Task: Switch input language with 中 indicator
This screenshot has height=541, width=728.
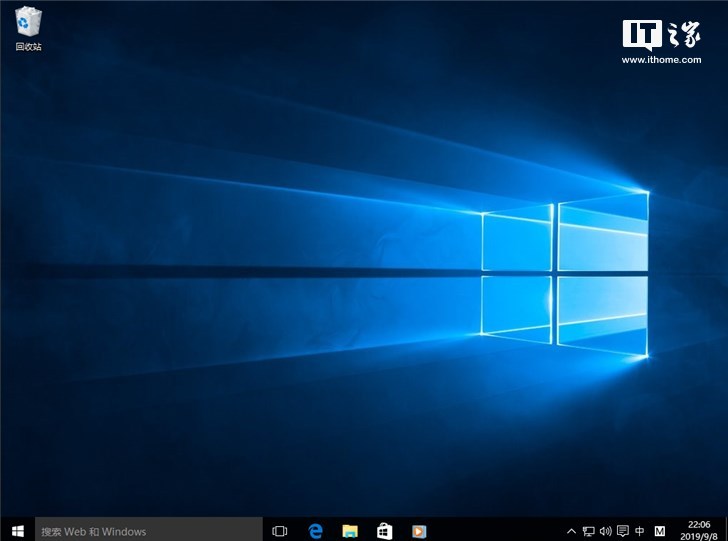Action: tap(640, 531)
